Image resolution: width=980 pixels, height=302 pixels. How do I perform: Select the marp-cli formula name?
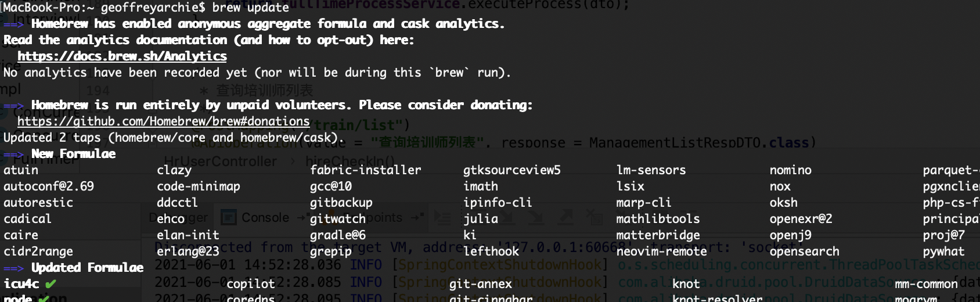[x=644, y=203]
